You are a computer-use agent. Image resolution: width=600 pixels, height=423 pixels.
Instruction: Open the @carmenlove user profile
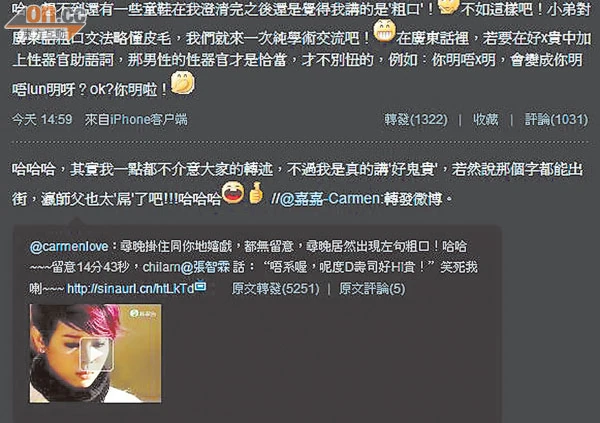click(x=69, y=247)
